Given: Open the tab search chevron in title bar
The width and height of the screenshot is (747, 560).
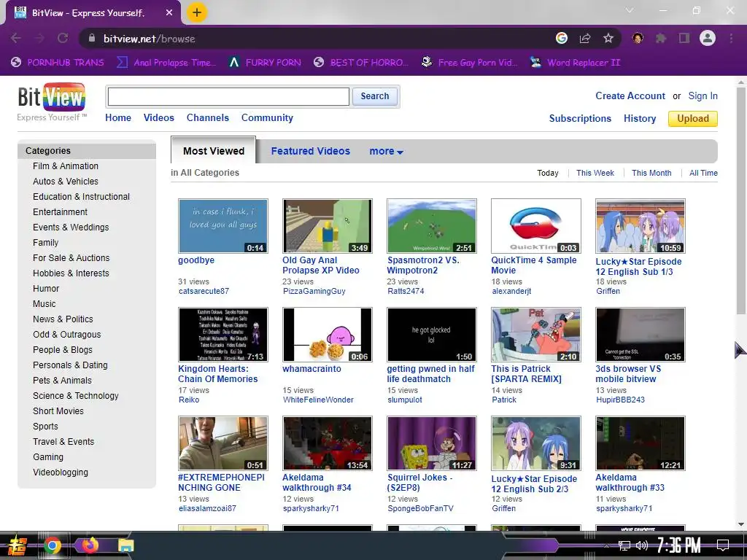Looking at the screenshot, I should (630, 10).
